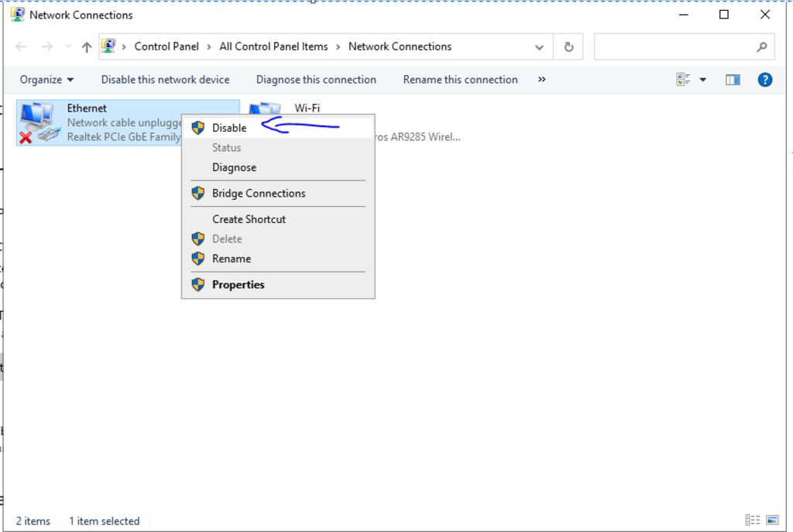
Task: Expand chevron after All Control Panel Items
Action: pyautogui.click(x=338, y=47)
